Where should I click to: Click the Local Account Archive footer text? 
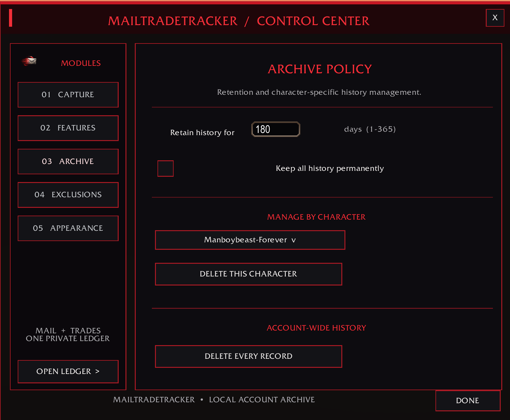pos(262,399)
